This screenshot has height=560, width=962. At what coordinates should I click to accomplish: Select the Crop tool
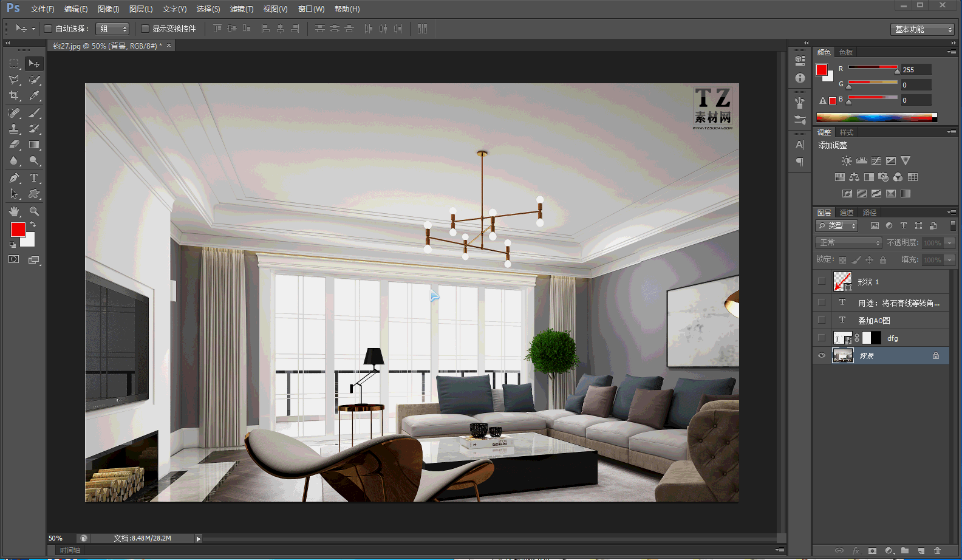[14, 95]
